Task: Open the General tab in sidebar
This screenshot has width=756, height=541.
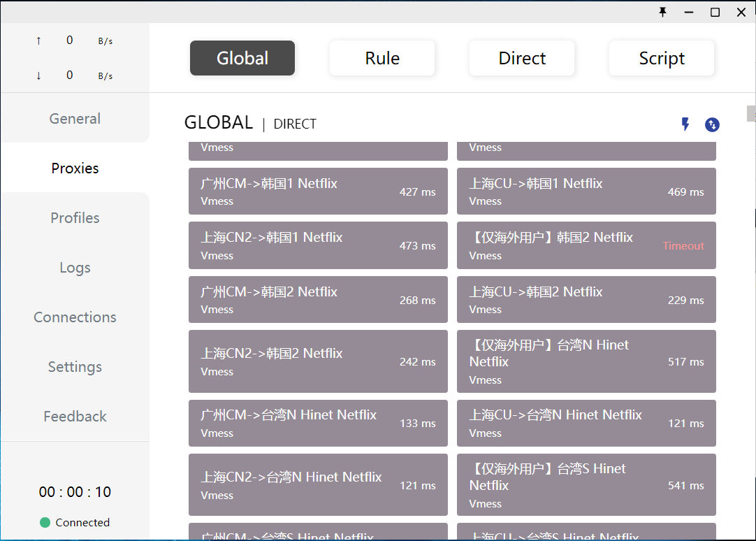Action: [75, 119]
